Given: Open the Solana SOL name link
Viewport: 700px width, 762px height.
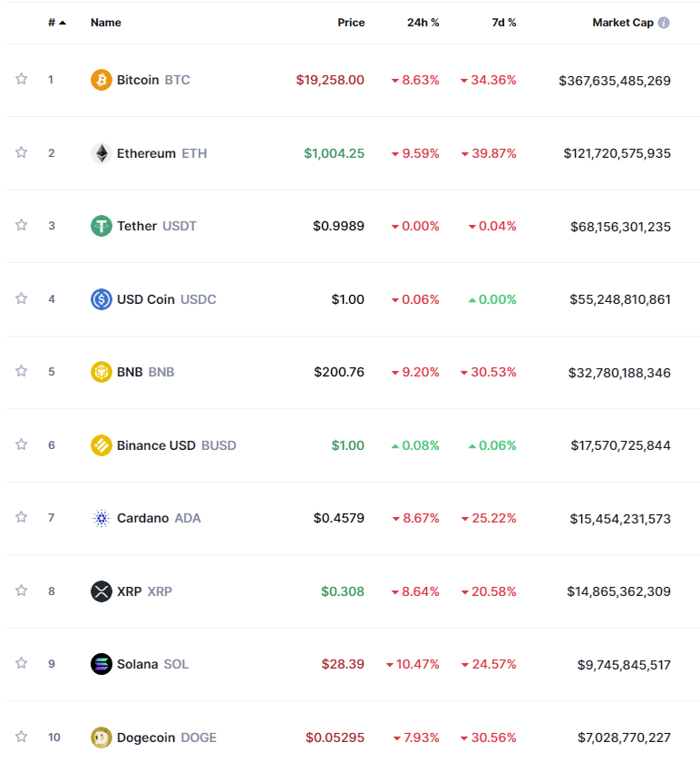Looking at the screenshot, I should click(152, 664).
